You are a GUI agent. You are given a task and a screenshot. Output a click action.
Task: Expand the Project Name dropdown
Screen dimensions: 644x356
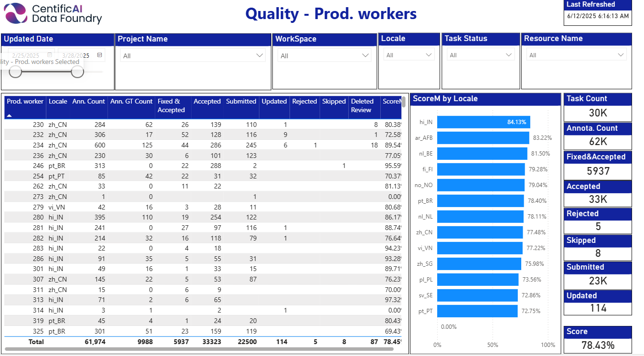260,56
